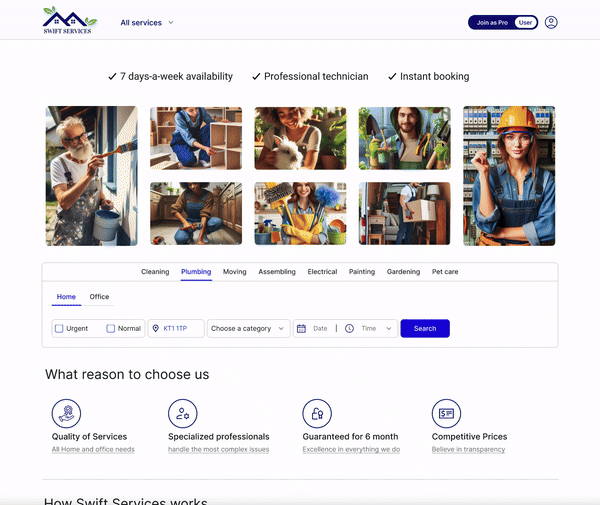Click handle the most complex issues link

tap(218, 450)
